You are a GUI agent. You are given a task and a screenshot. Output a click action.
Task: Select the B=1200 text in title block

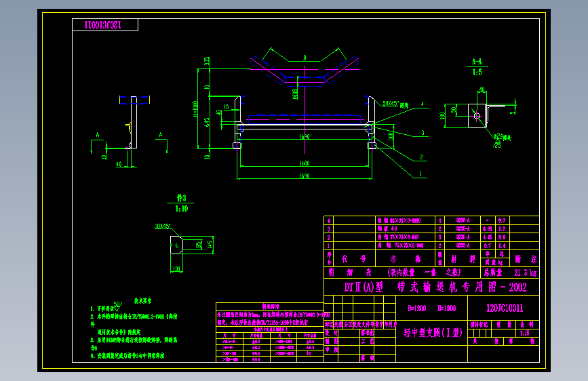416,308
